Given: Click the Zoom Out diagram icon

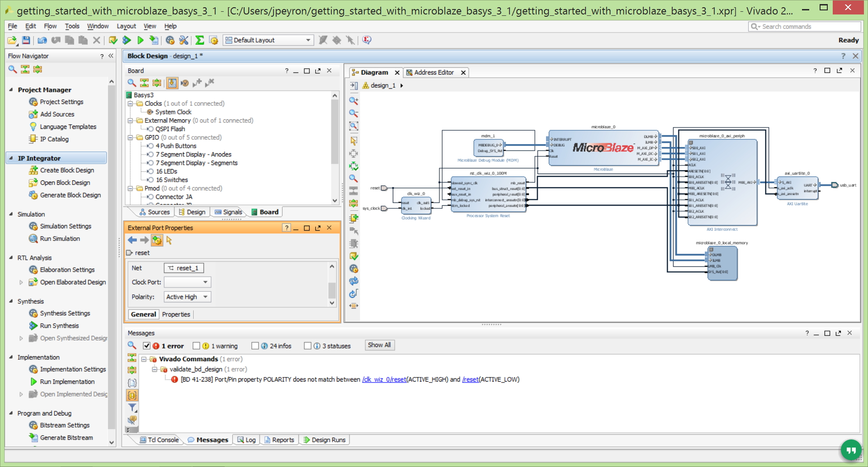Looking at the screenshot, I should coord(354,113).
